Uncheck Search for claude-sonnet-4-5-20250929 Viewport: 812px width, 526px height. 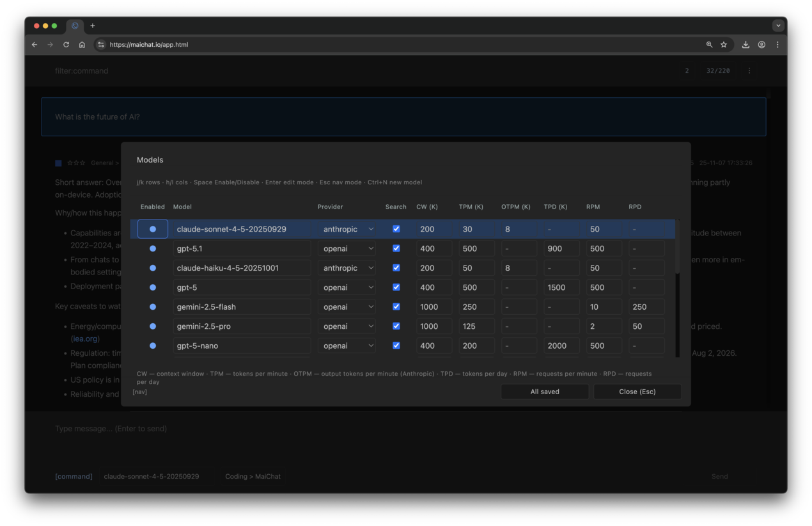point(396,228)
